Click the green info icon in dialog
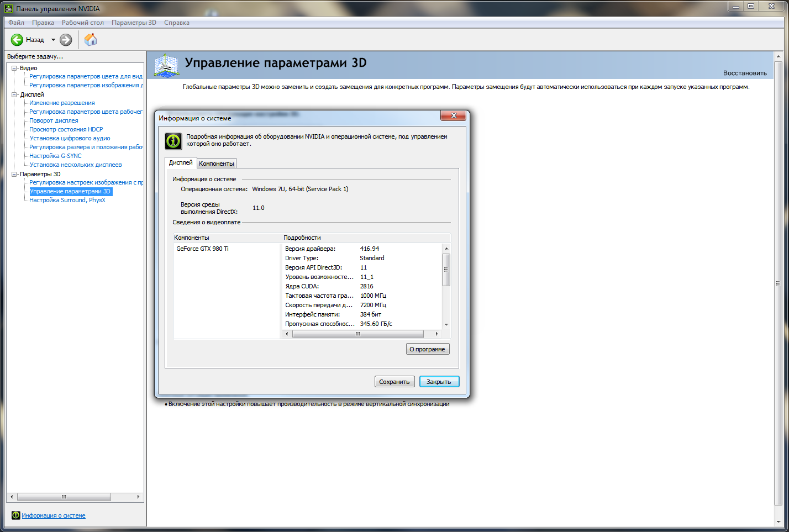This screenshot has height=532, width=789. [x=173, y=141]
